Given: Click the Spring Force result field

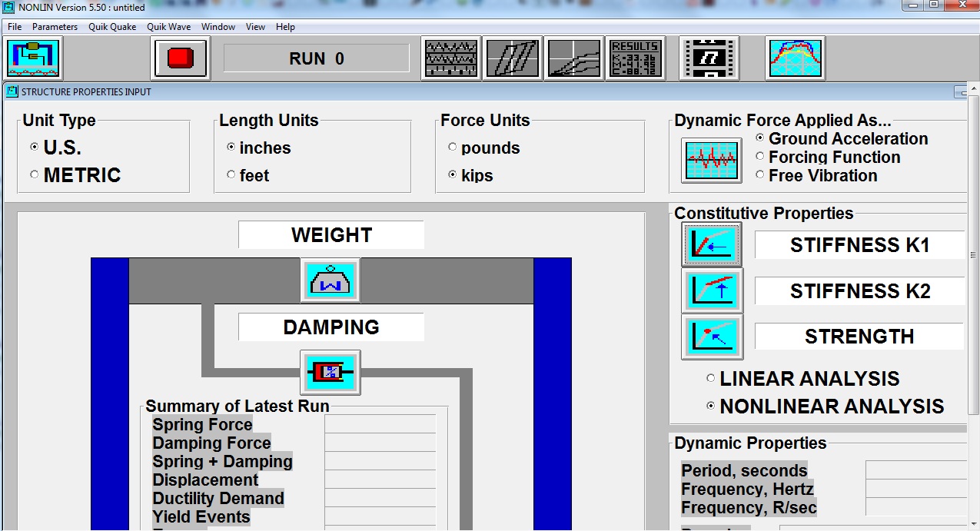Looking at the screenshot, I should pos(380,424).
